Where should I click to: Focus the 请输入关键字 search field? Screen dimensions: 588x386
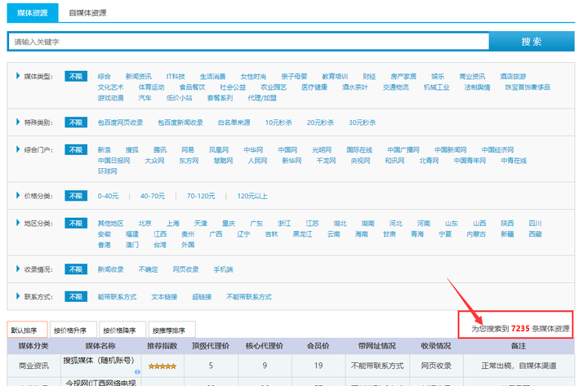coord(248,42)
